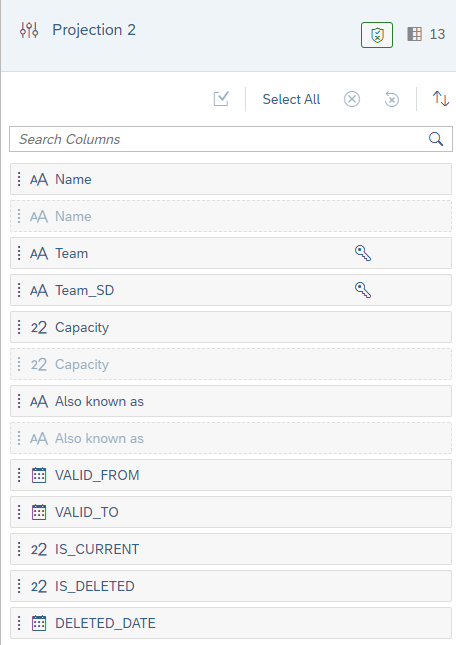Toggle multi-select checkmark mode icon
The height and width of the screenshot is (645, 456).
[x=221, y=99]
